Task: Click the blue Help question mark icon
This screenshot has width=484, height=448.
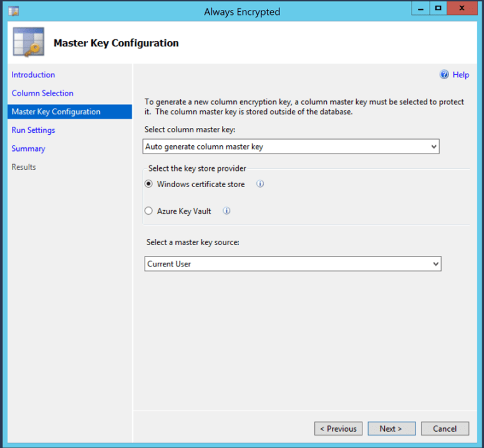Action: [x=444, y=75]
